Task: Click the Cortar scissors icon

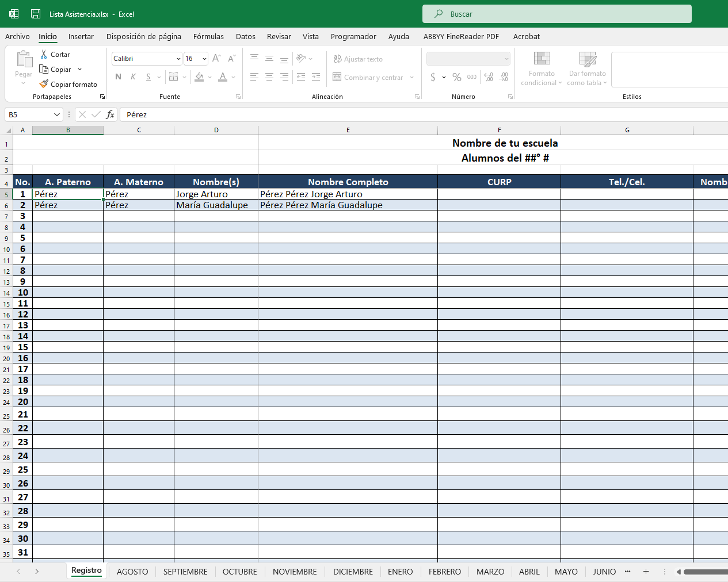Action: click(x=44, y=54)
